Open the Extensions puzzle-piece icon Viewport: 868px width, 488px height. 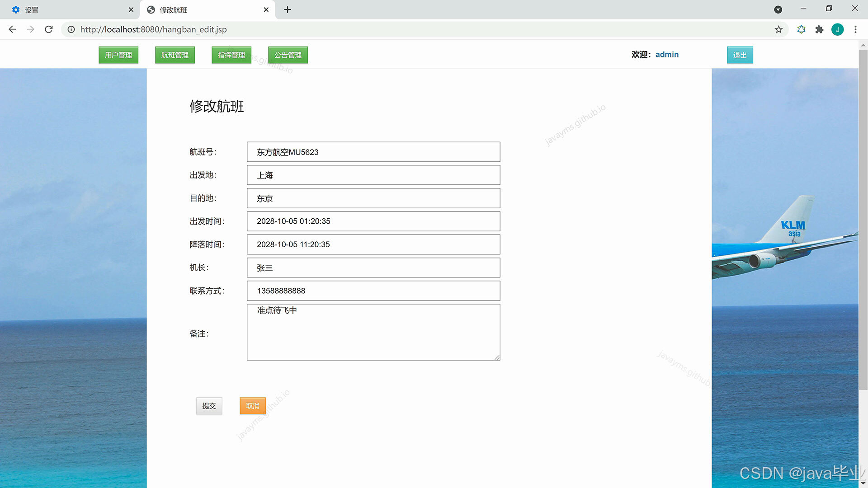(819, 29)
